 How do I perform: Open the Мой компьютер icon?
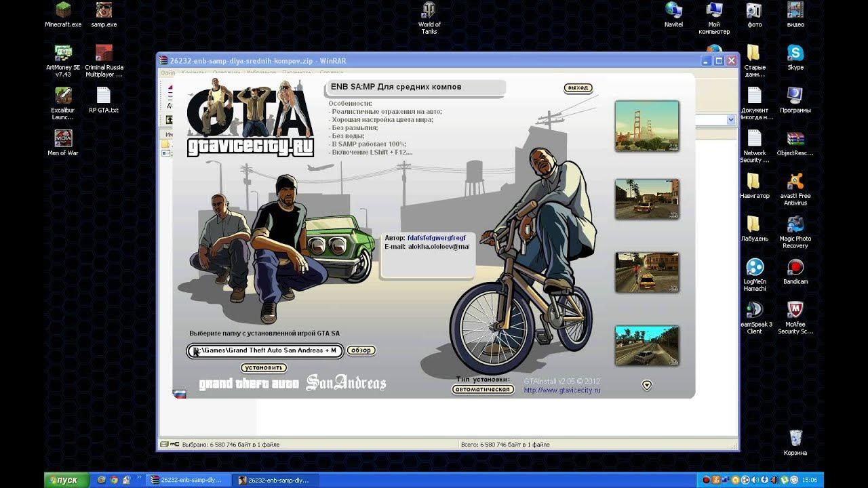[714, 18]
